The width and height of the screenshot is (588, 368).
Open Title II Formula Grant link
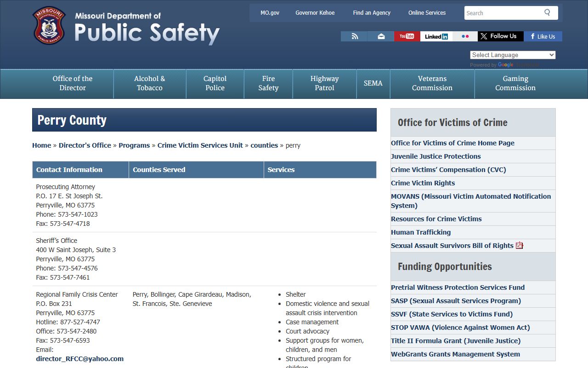click(456, 341)
